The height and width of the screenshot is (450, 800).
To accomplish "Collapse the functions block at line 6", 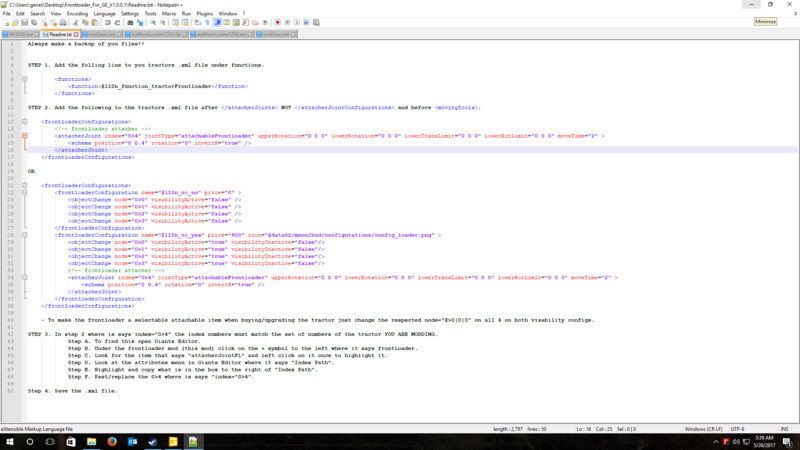I will (24, 77).
